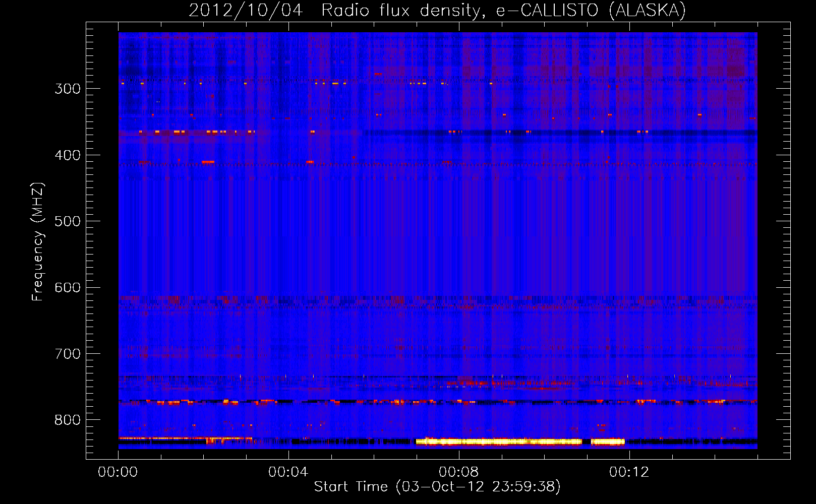Click the 500 frequency tick label
The width and height of the screenshot is (816, 504).
tap(68, 221)
